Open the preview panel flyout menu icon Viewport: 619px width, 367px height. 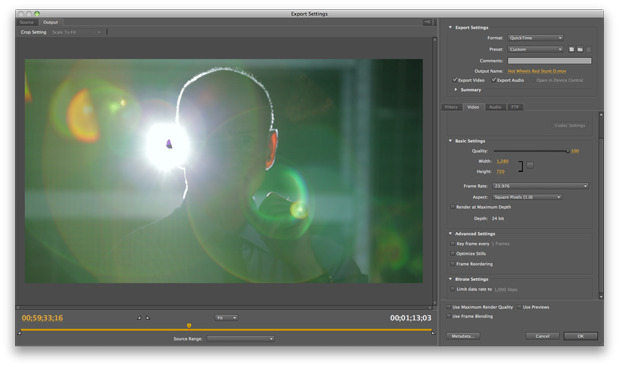427,22
